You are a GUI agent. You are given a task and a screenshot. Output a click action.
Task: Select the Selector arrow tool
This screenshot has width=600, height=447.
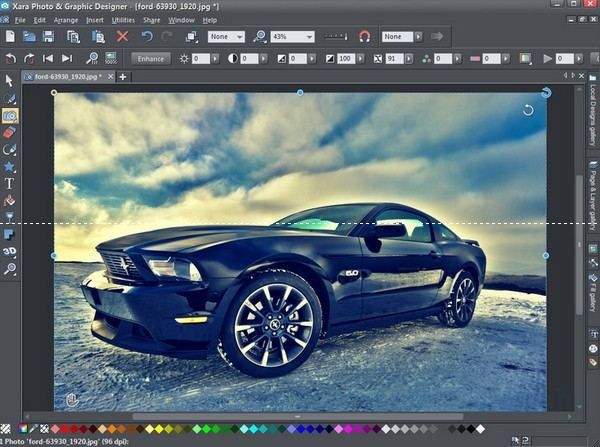[x=9, y=80]
